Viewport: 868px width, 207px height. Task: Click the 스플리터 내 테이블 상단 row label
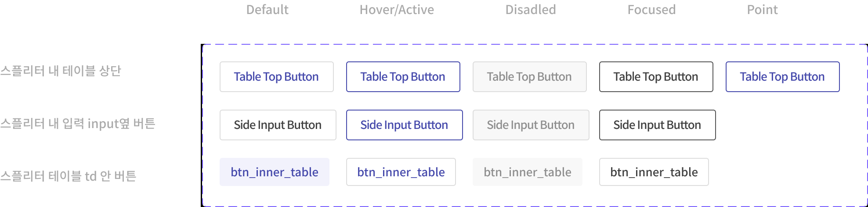[x=61, y=71]
